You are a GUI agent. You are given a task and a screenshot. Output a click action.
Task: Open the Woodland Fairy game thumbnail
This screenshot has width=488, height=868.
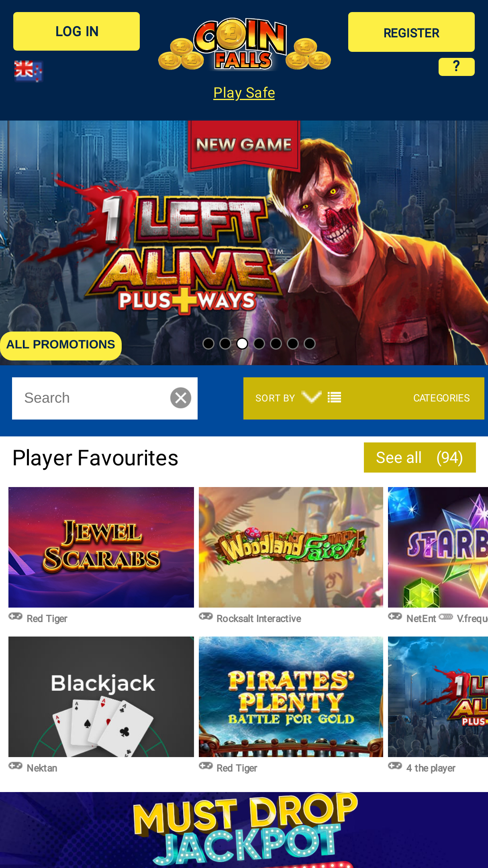pos(291,547)
